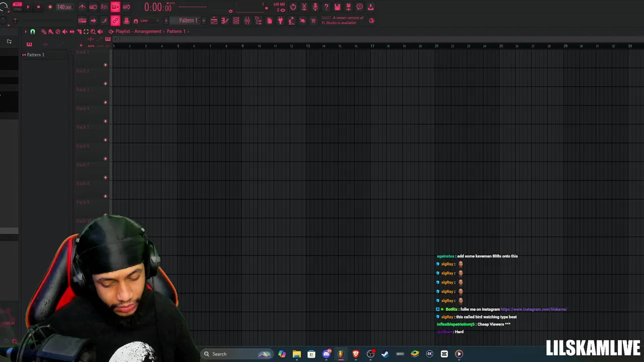Mute Track 3 using its dot
This screenshot has width=644, height=362.
[105, 103]
